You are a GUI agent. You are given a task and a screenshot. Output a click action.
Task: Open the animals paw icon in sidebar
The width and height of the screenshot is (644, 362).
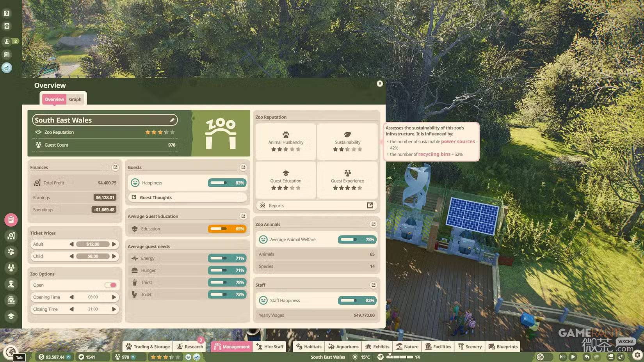[x=11, y=252]
